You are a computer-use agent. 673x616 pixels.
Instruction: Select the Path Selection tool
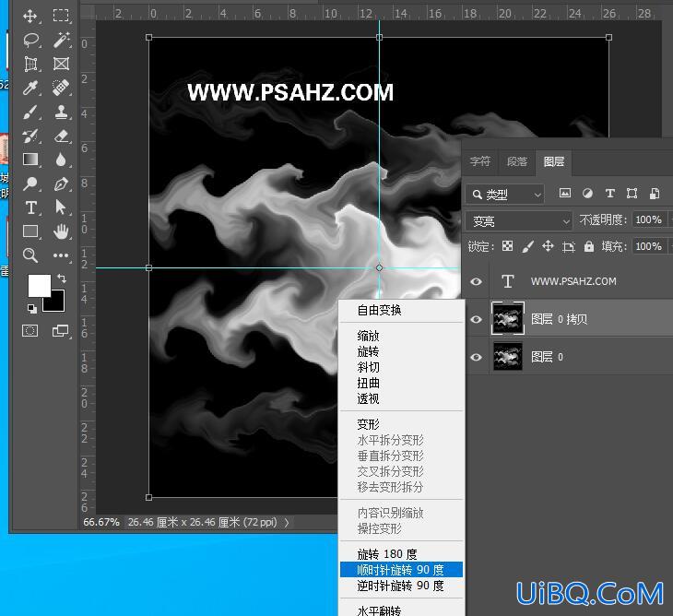coord(61,207)
